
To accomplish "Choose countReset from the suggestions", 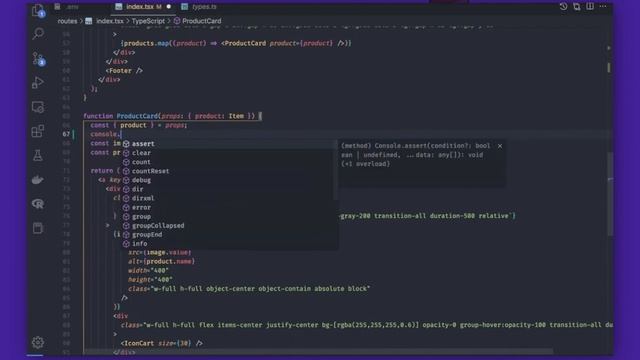I will (229, 171).
